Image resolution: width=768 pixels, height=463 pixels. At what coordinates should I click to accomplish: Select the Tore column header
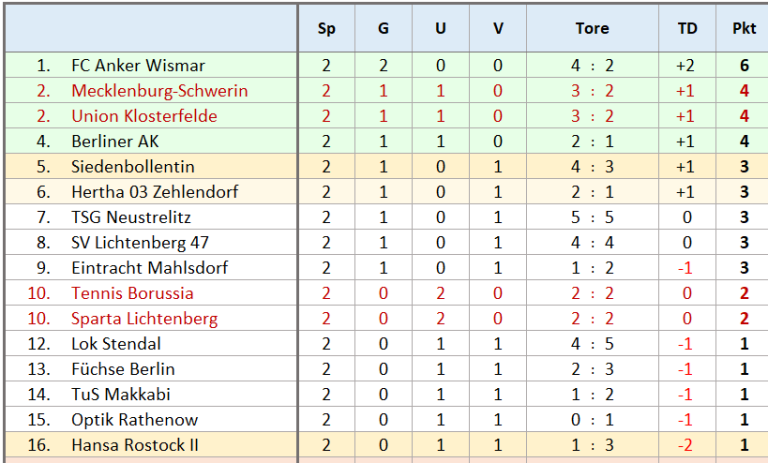click(x=592, y=28)
